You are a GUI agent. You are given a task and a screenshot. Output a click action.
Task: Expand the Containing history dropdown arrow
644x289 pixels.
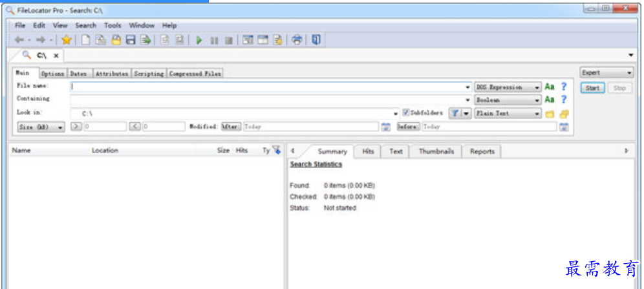tap(467, 100)
